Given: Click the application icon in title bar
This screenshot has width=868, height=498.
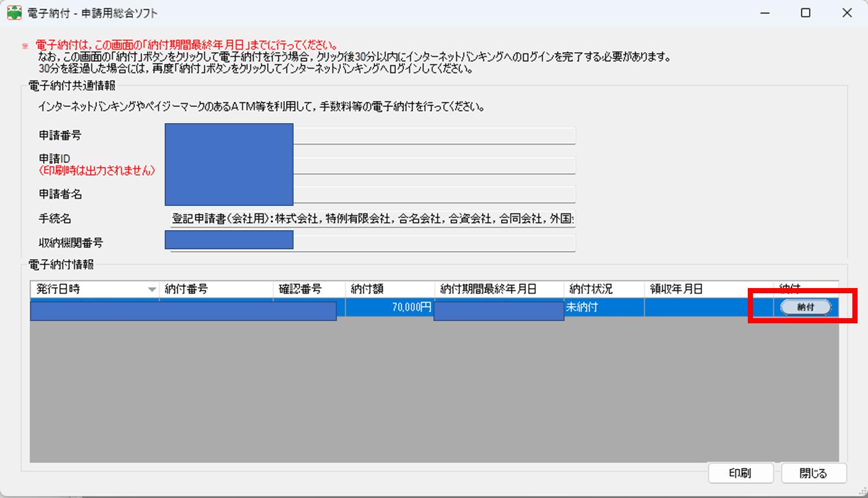Looking at the screenshot, I should coord(14,13).
